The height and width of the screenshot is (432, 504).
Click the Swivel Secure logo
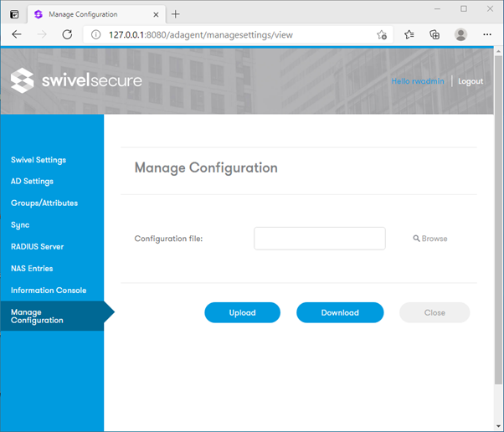coord(76,80)
